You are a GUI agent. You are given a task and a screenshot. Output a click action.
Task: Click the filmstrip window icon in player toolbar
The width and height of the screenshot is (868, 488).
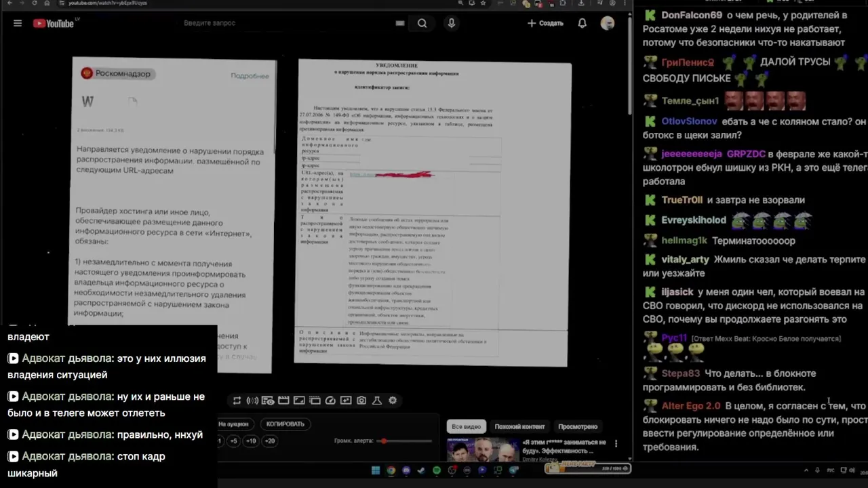tap(315, 401)
